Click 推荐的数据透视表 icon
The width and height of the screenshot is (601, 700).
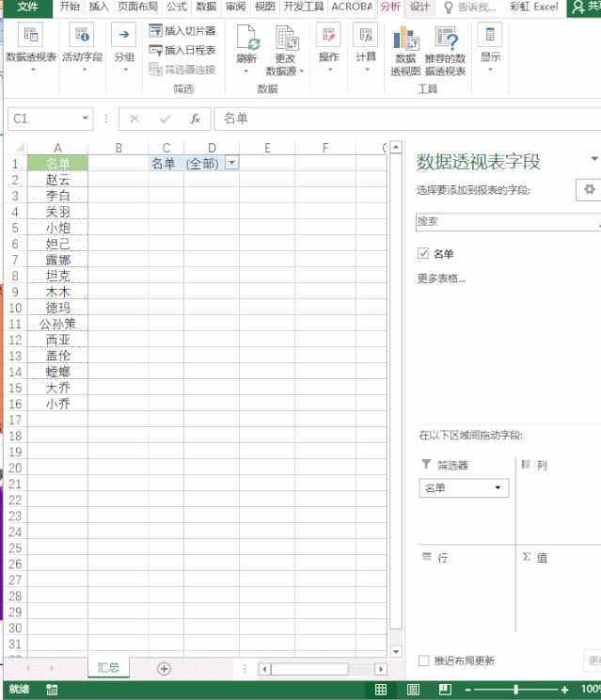pos(445,39)
